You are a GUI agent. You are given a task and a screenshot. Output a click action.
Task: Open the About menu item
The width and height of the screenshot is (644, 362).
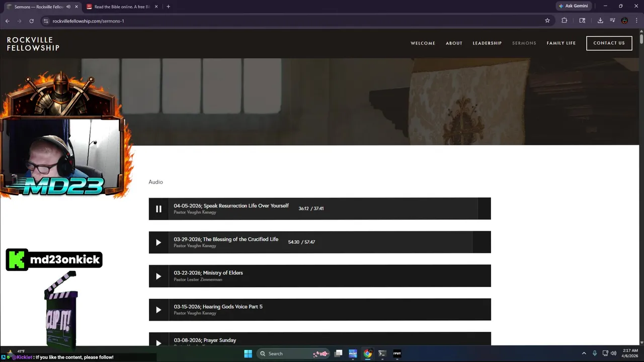click(454, 43)
